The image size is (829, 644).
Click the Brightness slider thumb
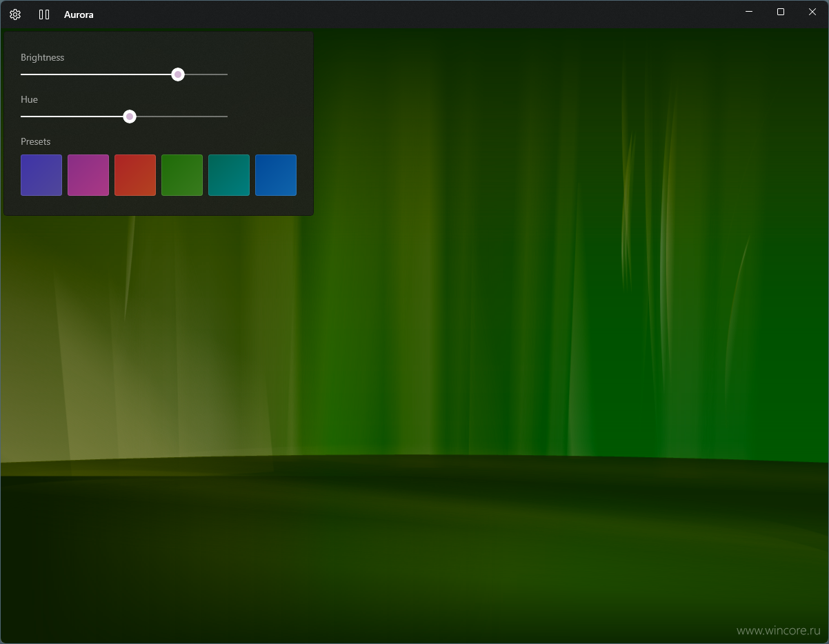point(178,74)
